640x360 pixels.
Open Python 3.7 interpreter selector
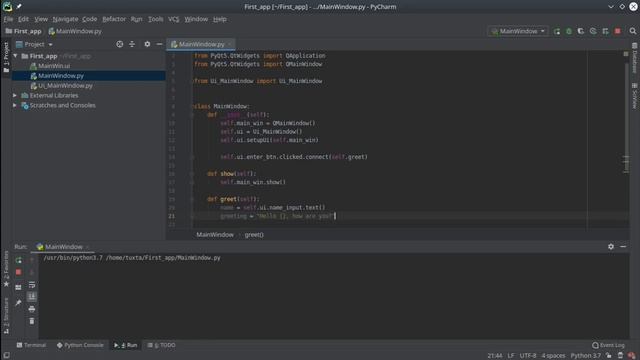tap(585, 356)
